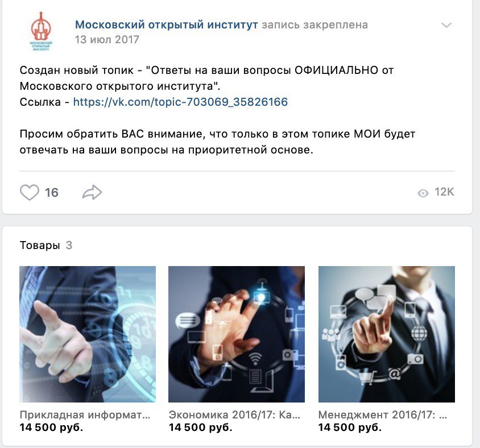This screenshot has height=448, width=480.
Task: Click the Экономика 2016/17 product title
Action: pyautogui.click(x=234, y=414)
